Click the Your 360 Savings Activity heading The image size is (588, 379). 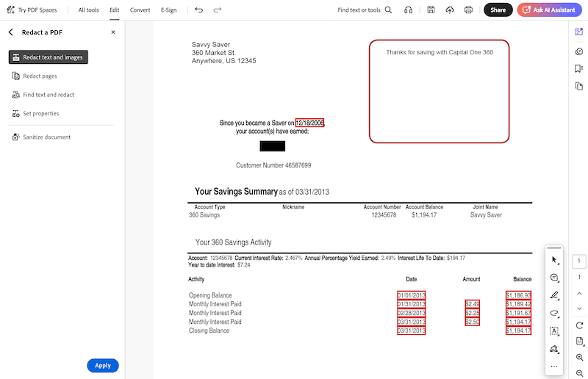[233, 242]
